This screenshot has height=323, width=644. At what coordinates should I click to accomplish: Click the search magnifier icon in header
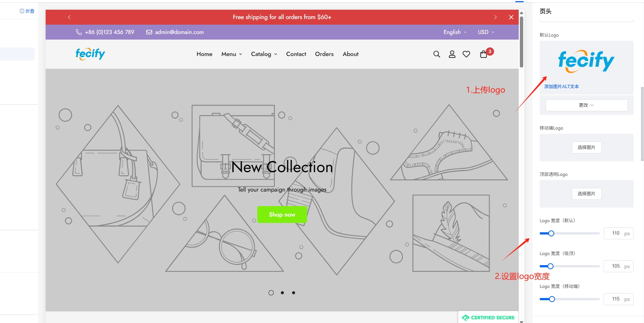click(436, 54)
